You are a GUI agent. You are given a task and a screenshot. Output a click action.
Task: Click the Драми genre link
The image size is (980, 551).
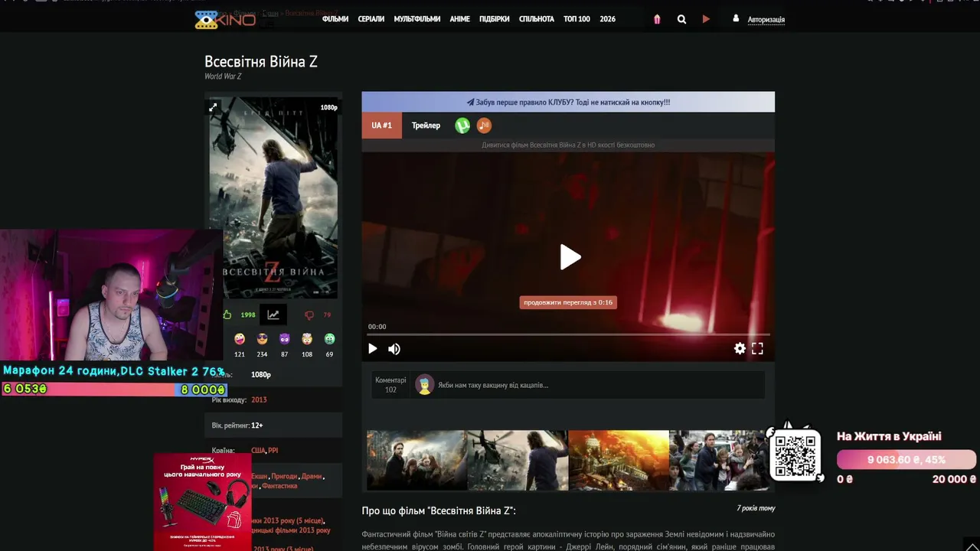coord(312,477)
